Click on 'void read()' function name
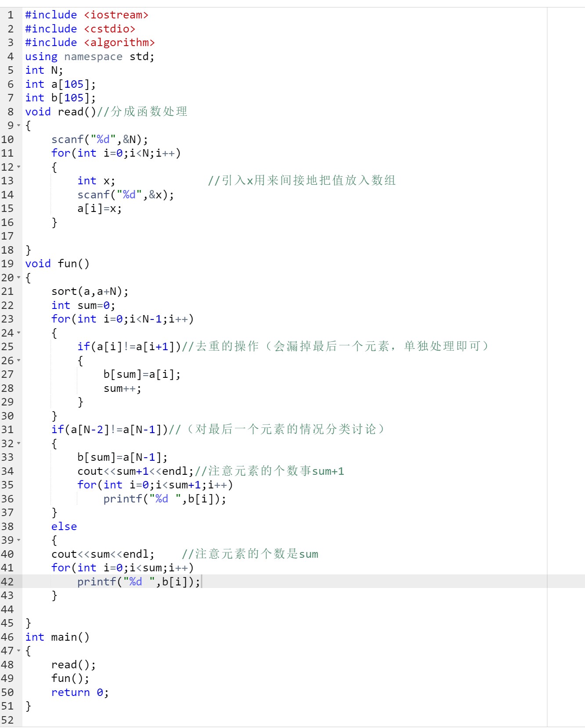 [61, 112]
